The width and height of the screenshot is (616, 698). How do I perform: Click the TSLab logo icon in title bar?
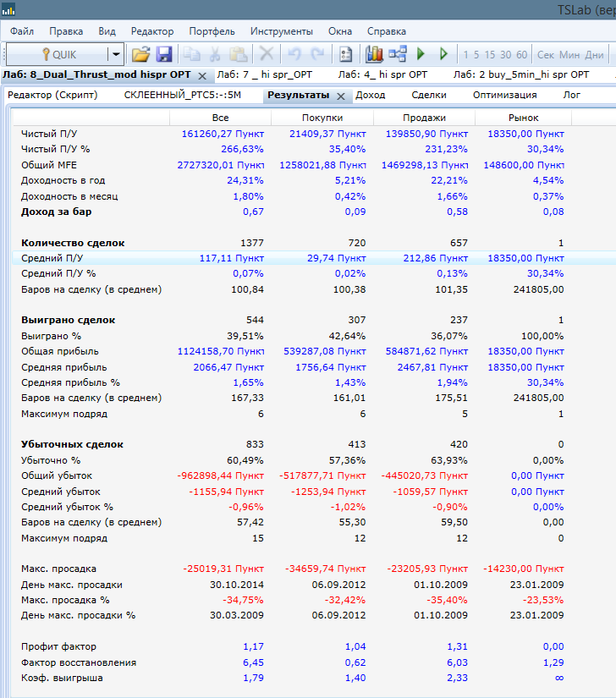[x=9, y=9]
